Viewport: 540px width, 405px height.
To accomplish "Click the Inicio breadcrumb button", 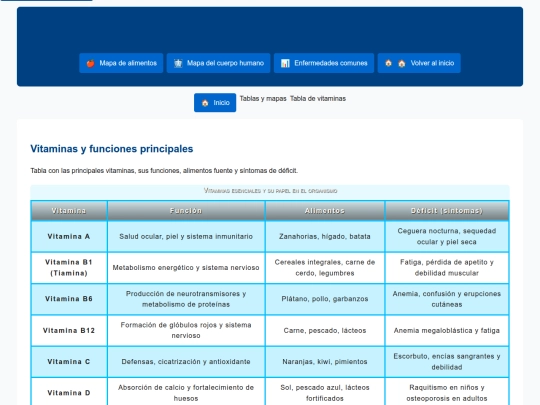I will (x=215, y=103).
